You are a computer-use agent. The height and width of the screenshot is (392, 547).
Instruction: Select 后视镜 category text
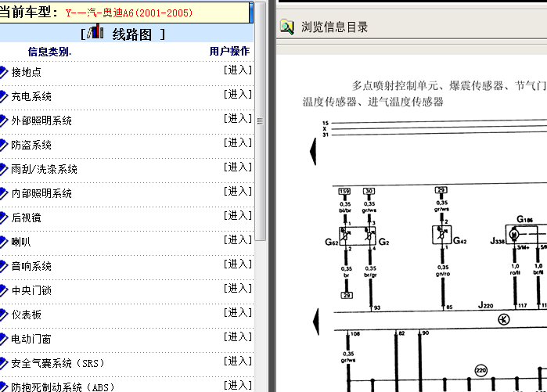pyautogui.click(x=26, y=218)
